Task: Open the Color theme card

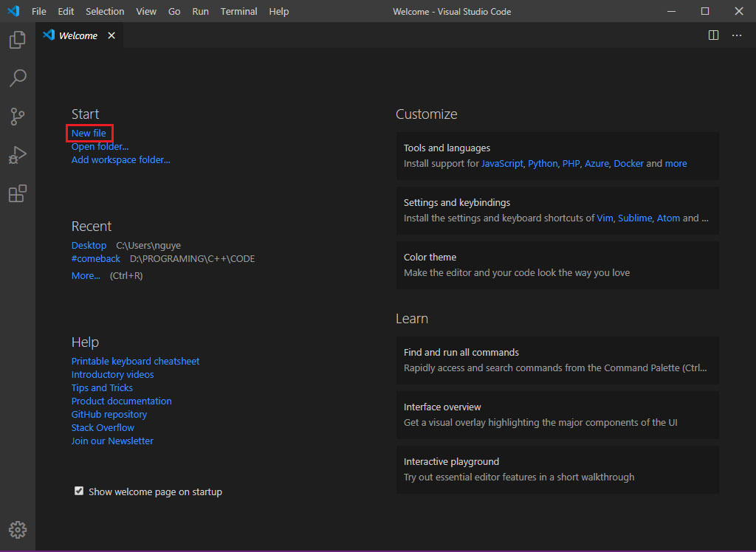Action: (557, 265)
